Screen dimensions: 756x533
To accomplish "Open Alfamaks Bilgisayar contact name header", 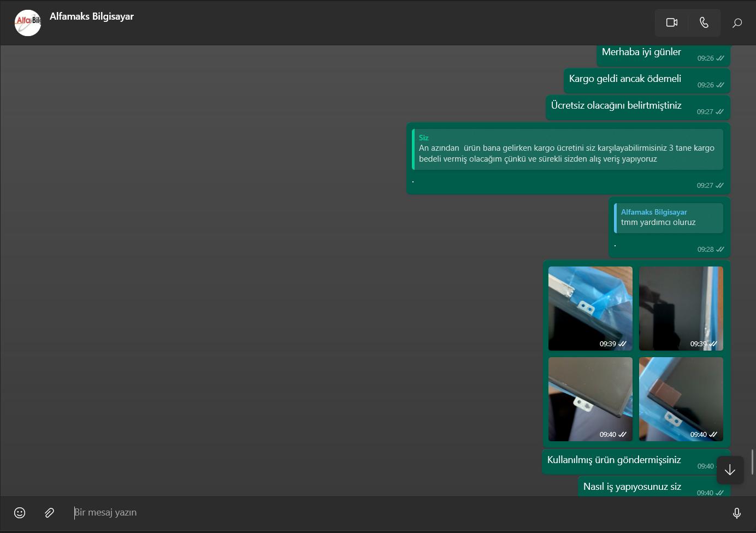I will (92, 16).
